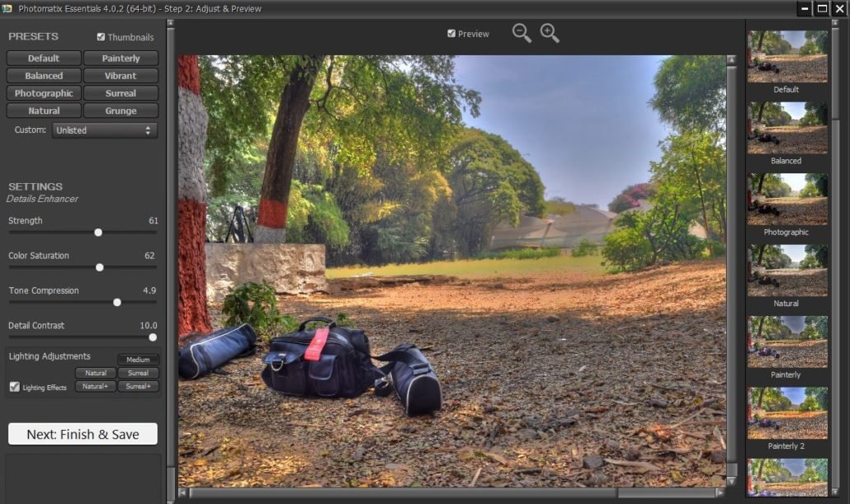Maximize the Photomatix window
This screenshot has width=850, height=504.
(x=822, y=9)
